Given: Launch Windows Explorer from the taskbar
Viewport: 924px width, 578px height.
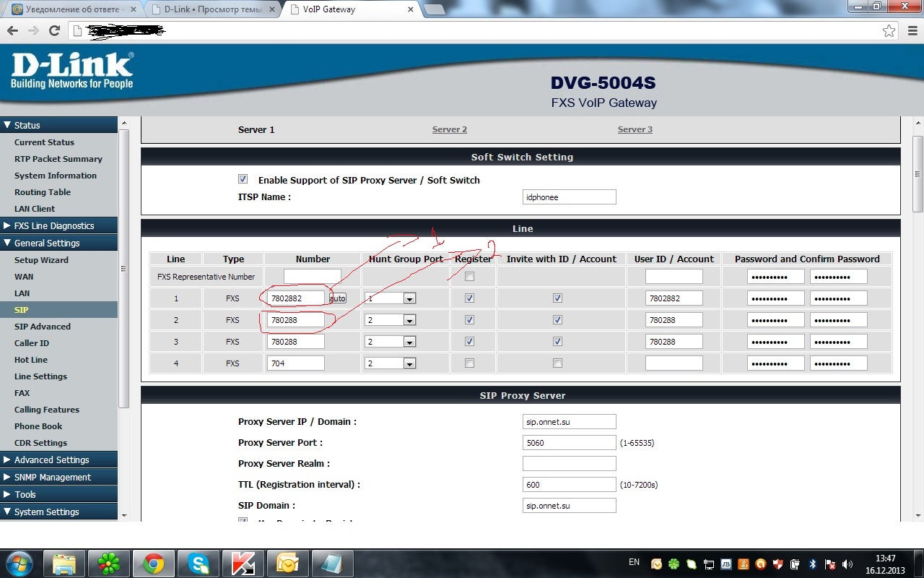Looking at the screenshot, I should pos(64,563).
